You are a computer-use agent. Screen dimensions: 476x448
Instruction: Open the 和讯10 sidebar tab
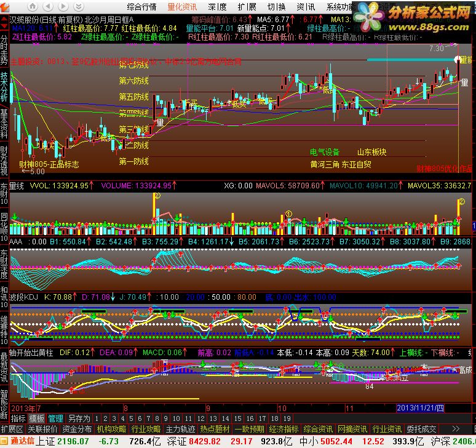point(4,297)
